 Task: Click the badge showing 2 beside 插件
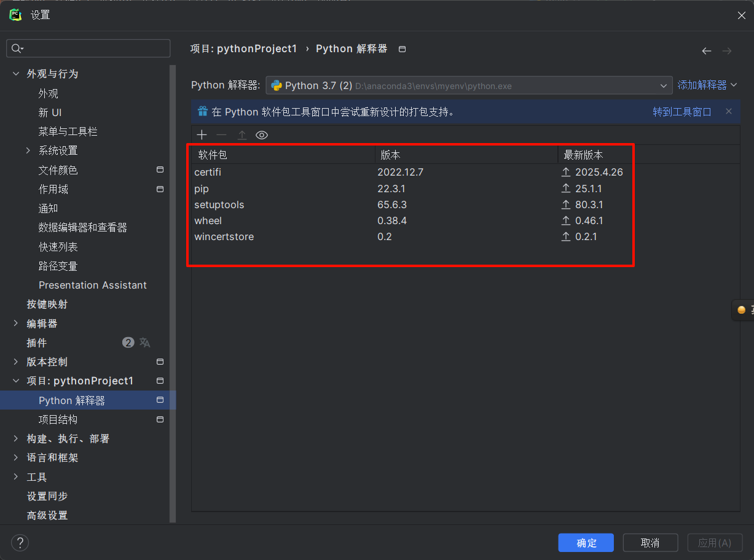click(128, 343)
